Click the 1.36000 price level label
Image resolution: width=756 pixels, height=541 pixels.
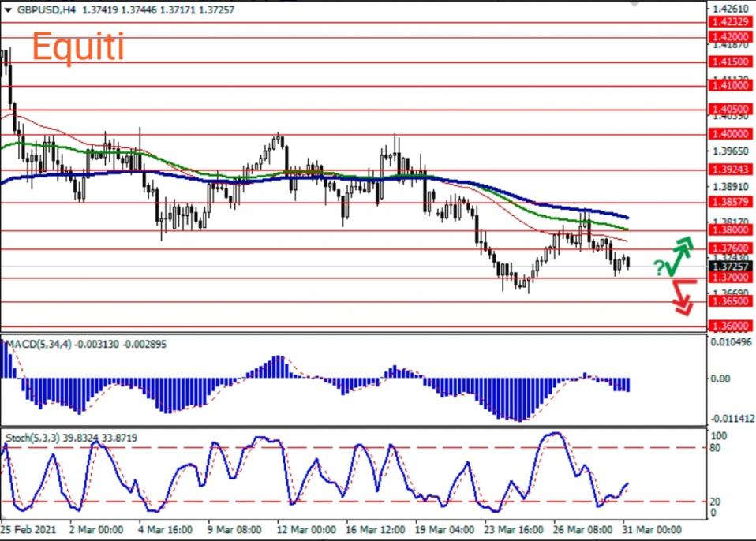coord(731,326)
